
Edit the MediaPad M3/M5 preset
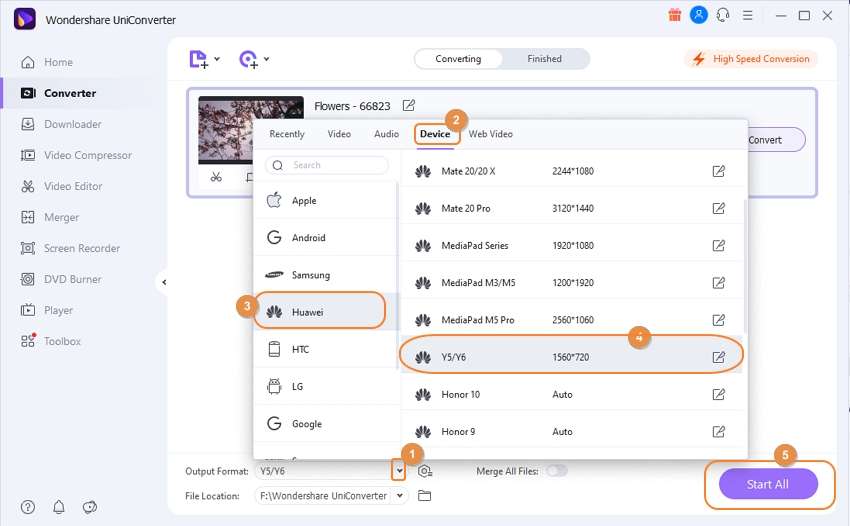[718, 283]
